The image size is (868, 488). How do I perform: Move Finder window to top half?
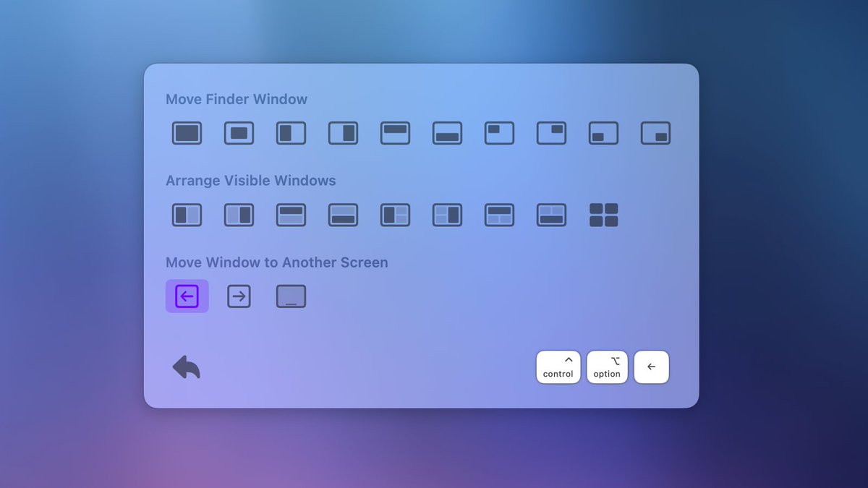[x=395, y=133]
